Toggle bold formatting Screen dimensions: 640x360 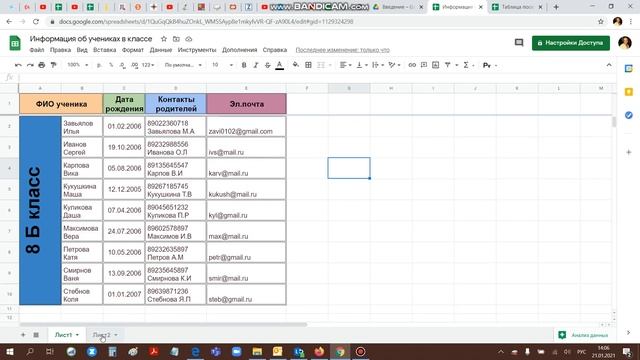point(244,65)
